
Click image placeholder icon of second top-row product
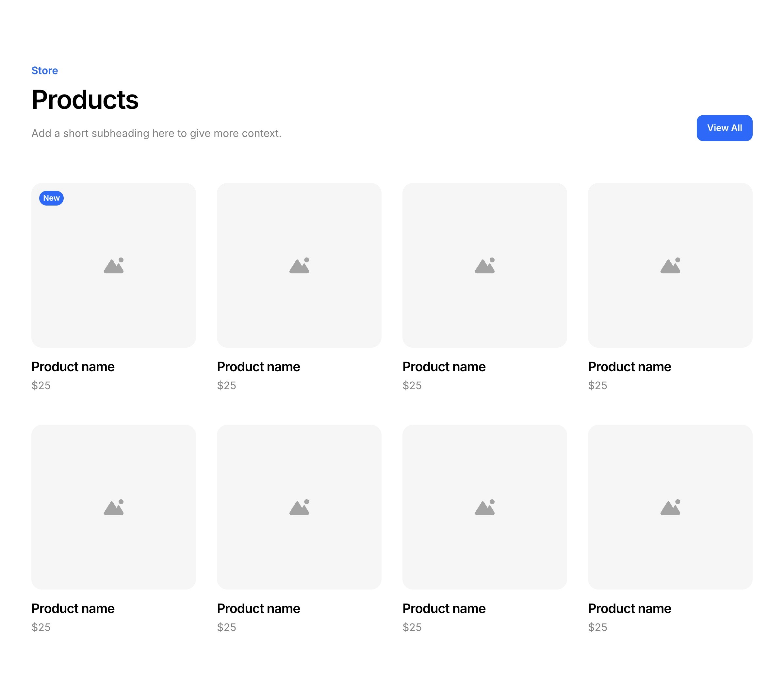pos(299,266)
